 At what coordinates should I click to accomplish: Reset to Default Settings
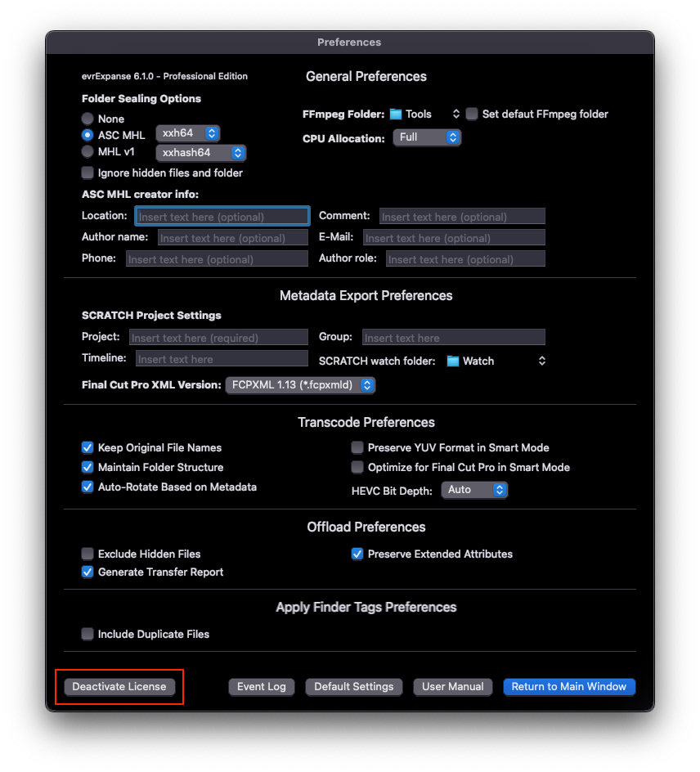(354, 687)
